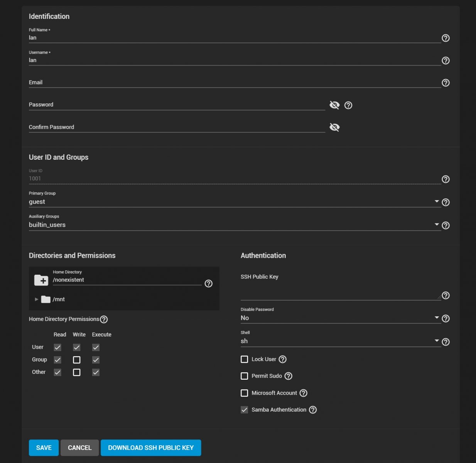Screen dimensions: 476x463
Task: Open help for Auxiliary Groups
Action: pyautogui.click(x=446, y=225)
